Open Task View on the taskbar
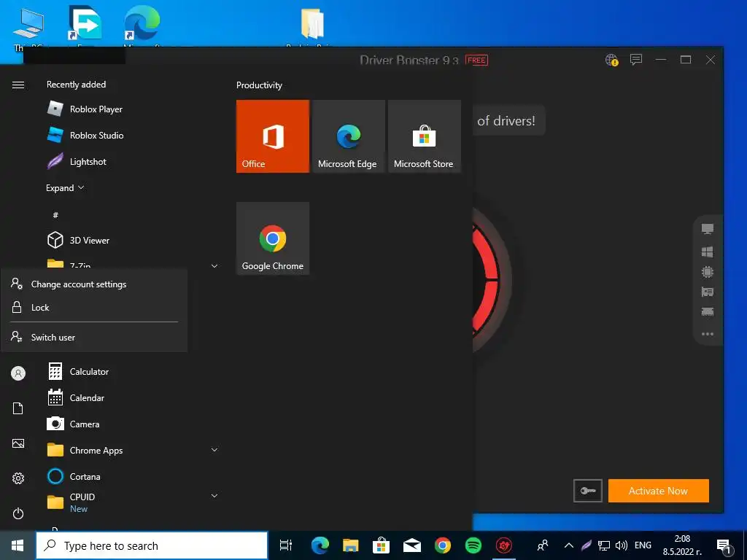 286,545
